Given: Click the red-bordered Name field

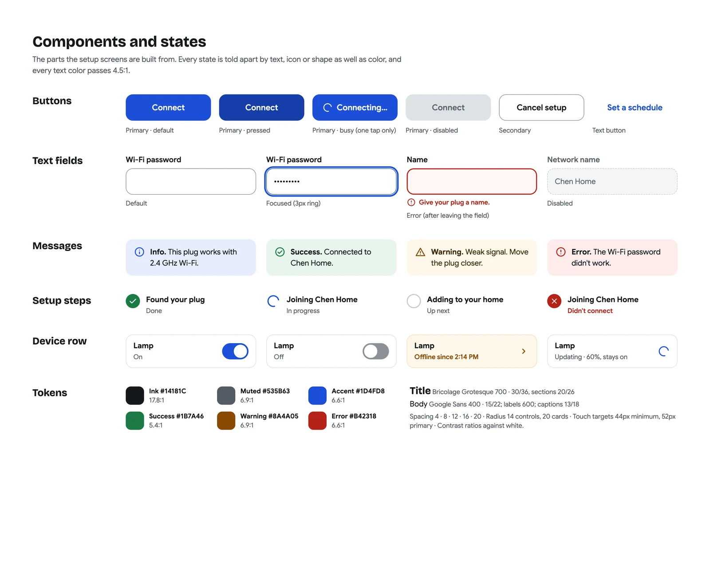Looking at the screenshot, I should click(472, 181).
